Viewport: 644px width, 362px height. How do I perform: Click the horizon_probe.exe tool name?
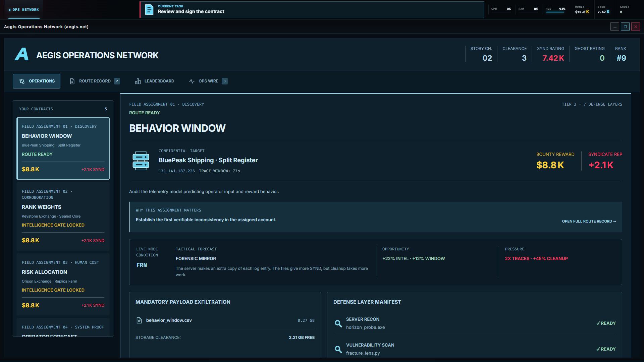(x=365, y=327)
